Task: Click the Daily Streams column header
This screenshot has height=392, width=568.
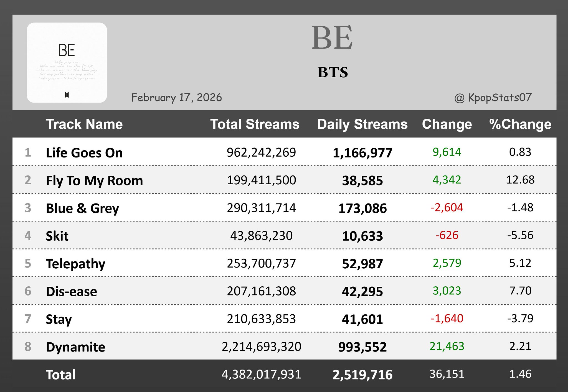Action: (x=362, y=124)
